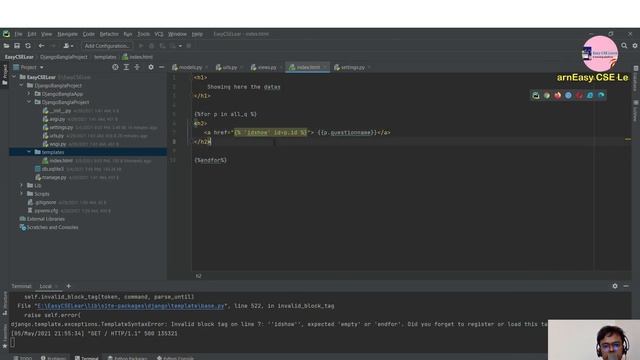The width and height of the screenshot is (640, 360).
Task: Close the index.html editor tab
Action: (325, 67)
